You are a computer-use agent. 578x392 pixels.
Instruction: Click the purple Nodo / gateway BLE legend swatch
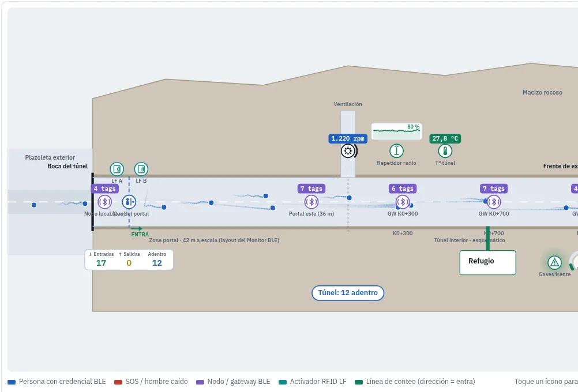200,382
